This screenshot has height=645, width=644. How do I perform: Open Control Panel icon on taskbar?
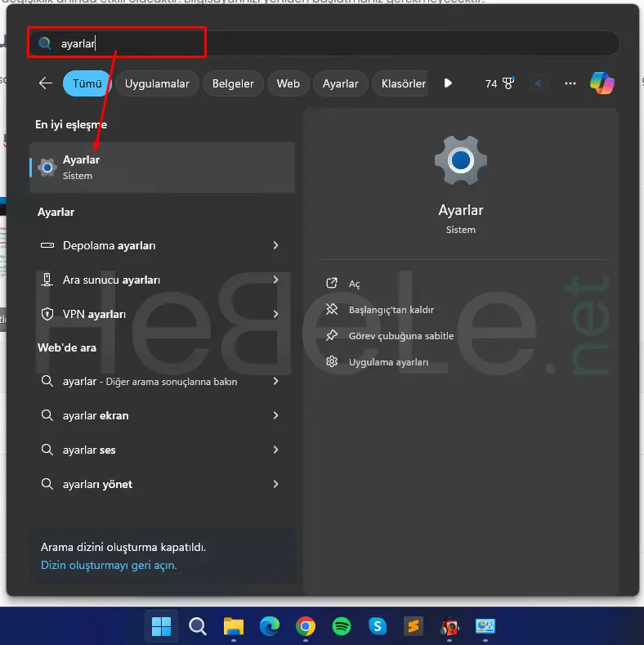(x=485, y=626)
